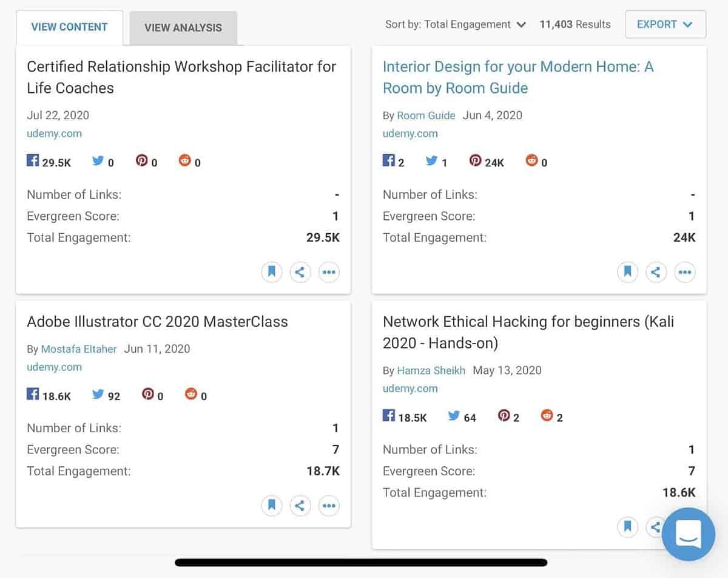This screenshot has height=578, width=728.
Task: Open the Facebook count on the Interior Design card
Action: [x=389, y=160]
